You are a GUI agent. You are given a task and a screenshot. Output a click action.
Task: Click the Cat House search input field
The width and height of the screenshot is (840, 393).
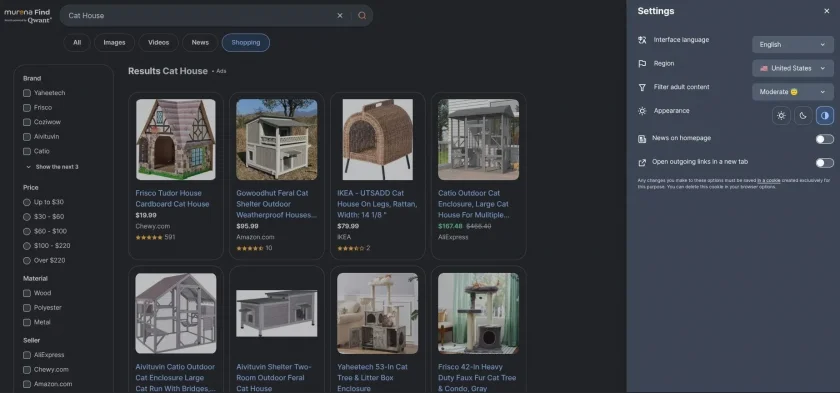tap(198, 16)
